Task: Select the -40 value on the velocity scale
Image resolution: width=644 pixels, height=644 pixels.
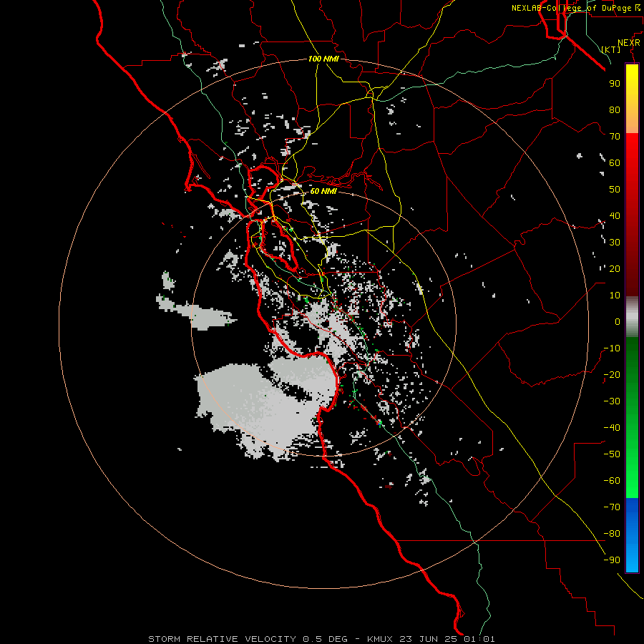Action: click(612, 428)
